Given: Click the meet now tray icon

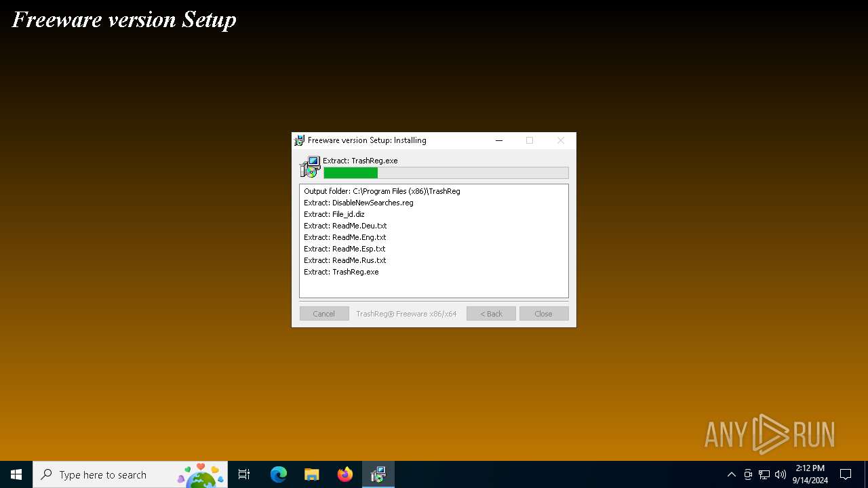Looking at the screenshot, I should pyautogui.click(x=748, y=474).
